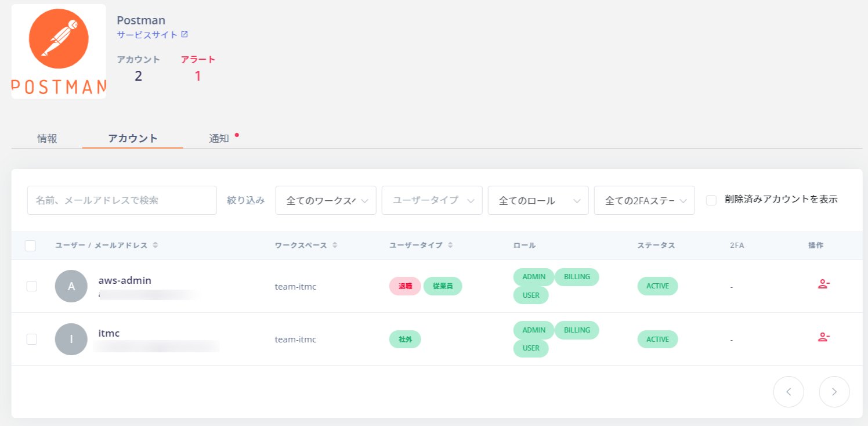This screenshot has width=868, height=426.
Task: Click team-itmc workspace in aws-admin row
Action: (295, 286)
